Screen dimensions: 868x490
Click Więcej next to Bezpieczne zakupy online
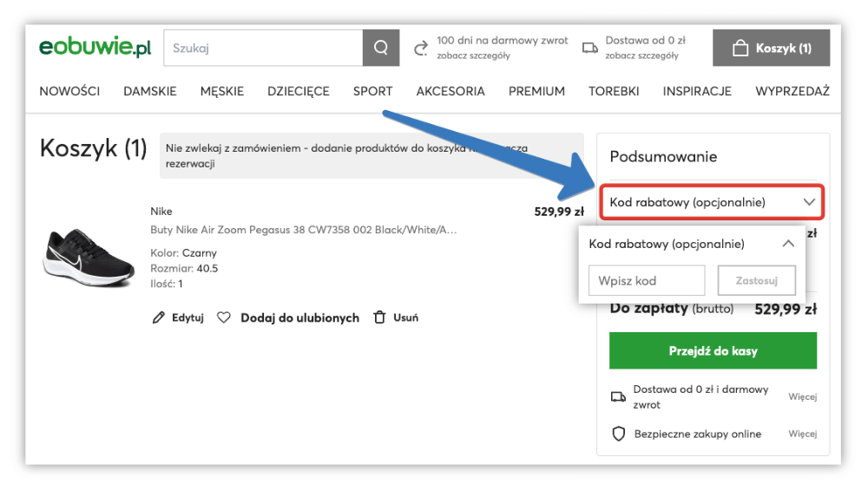pyautogui.click(x=802, y=434)
